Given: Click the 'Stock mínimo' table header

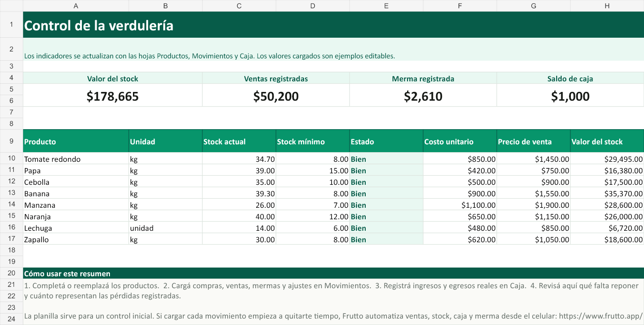Looking at the screenshot, I should (x=313, y=141).
